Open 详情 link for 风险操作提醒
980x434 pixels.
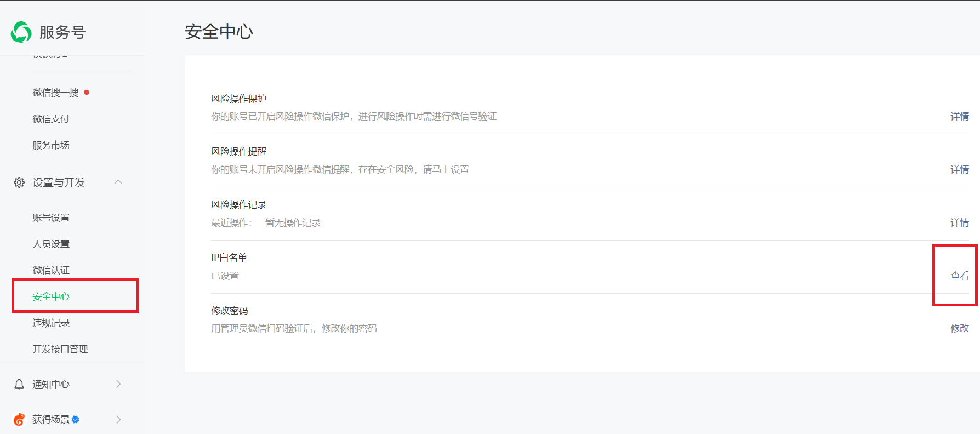[959, 169]
